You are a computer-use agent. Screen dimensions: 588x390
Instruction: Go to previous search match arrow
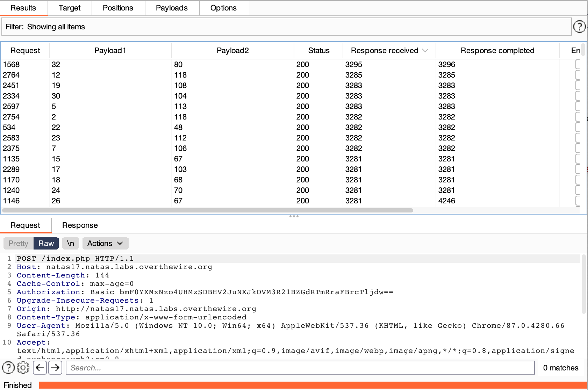(40, 368)
